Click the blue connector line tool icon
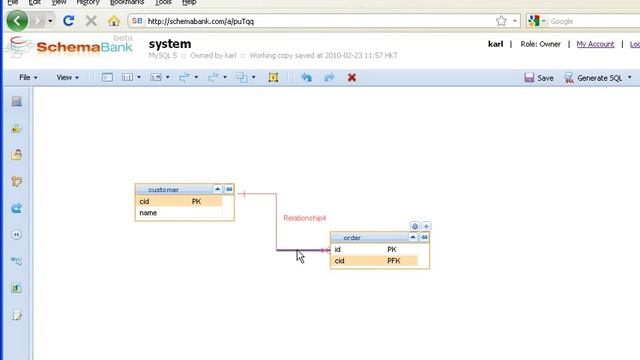Screen dimensions: 640x360 [184, 77]
